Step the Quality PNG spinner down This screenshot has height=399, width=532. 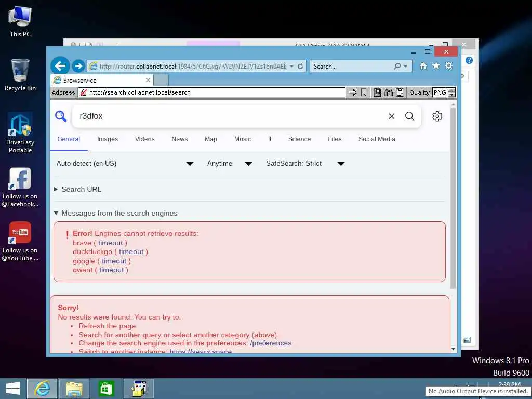click(x=451, y=95)
